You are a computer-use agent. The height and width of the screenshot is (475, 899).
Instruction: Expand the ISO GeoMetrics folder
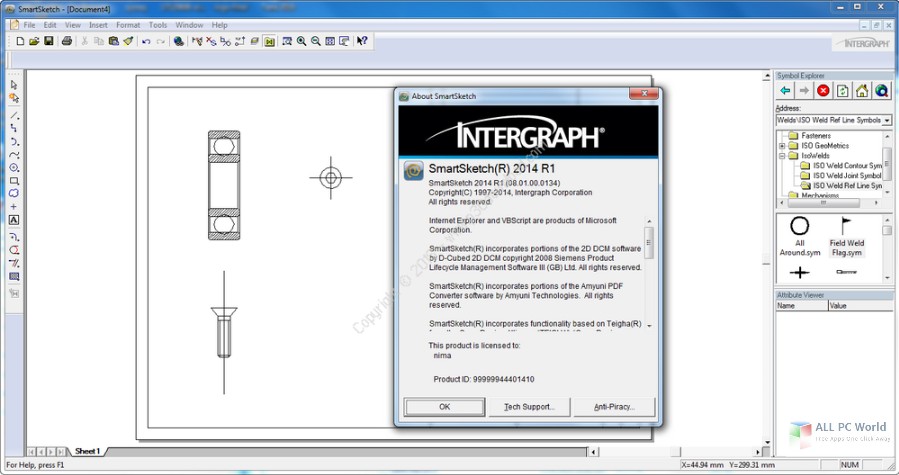click(782, 146)
